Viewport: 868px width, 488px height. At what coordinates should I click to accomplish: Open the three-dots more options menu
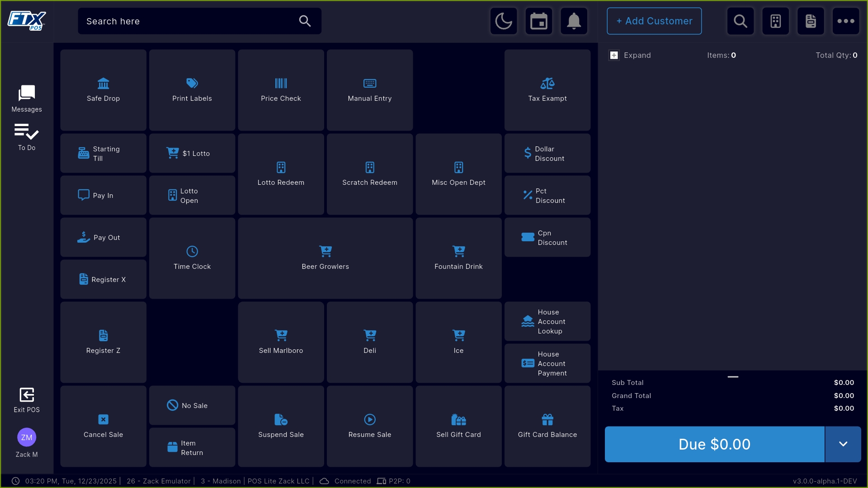click(846, 21)
